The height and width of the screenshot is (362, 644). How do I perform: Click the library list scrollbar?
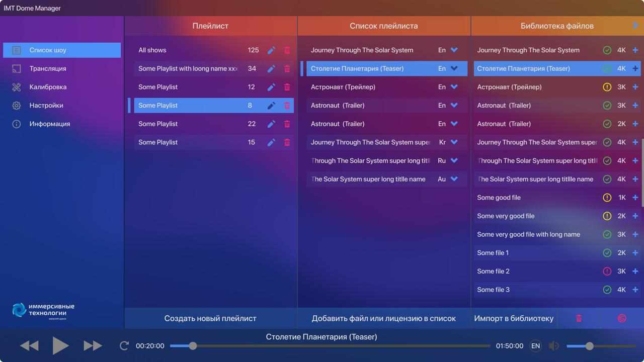pyautogui.click(x=642, y=172)
